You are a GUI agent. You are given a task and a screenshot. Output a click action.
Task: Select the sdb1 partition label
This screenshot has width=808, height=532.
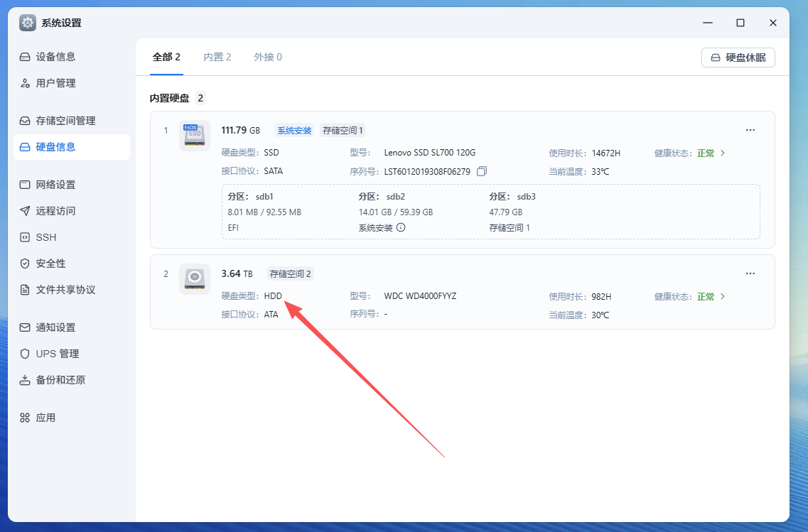(264, 197)
